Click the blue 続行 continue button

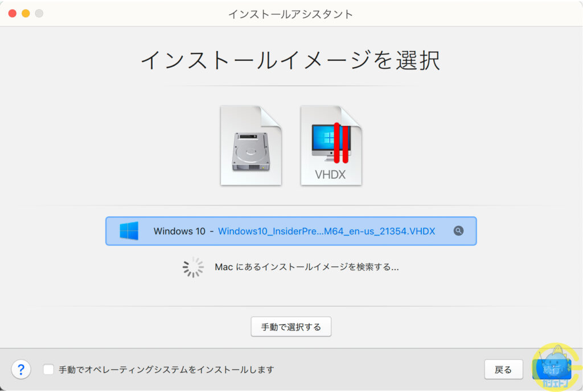pos(552,370)
